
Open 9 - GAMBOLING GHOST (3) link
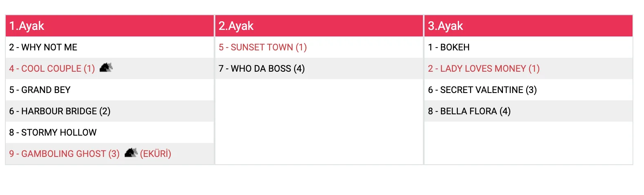[x=64, y=154]
